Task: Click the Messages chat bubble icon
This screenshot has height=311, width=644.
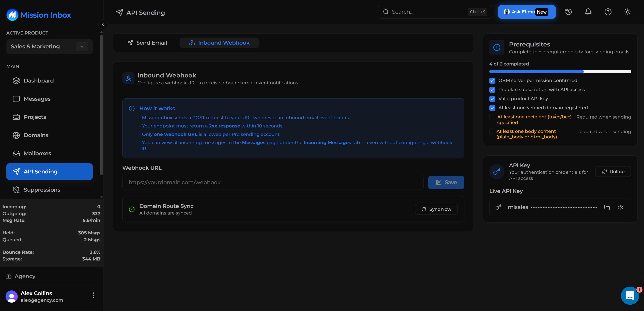Action: coord(16,99)
